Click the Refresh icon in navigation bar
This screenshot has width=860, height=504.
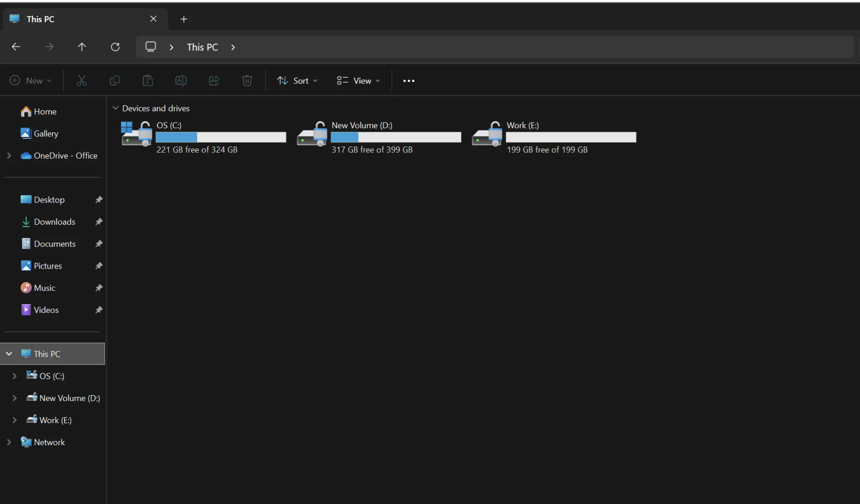(x=115, y=47)
